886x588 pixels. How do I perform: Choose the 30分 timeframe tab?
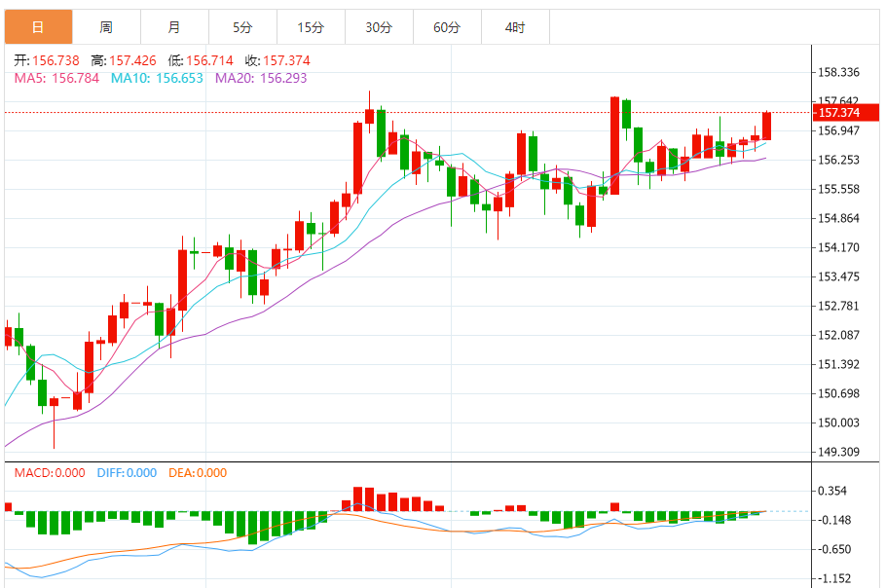pyautogui.click(x=379, y=27)
